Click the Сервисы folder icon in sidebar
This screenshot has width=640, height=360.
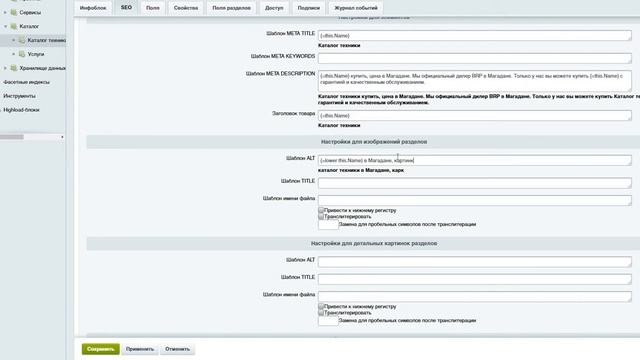click(14, 12)
